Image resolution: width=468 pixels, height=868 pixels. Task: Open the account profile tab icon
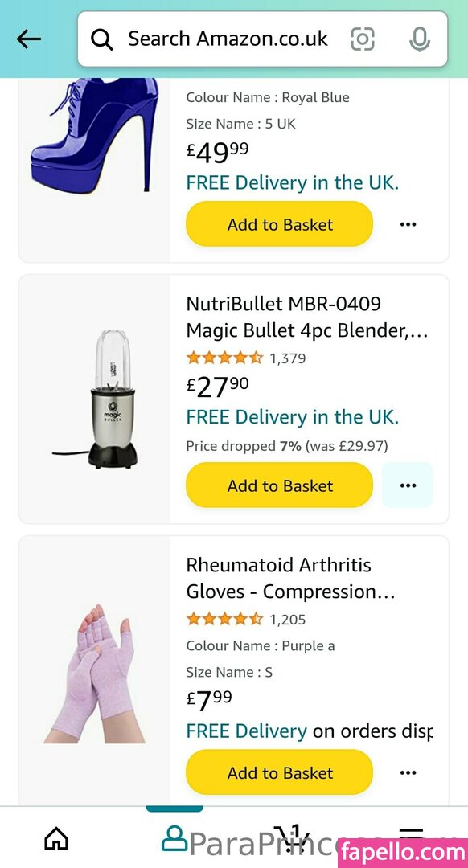[174, 838]
